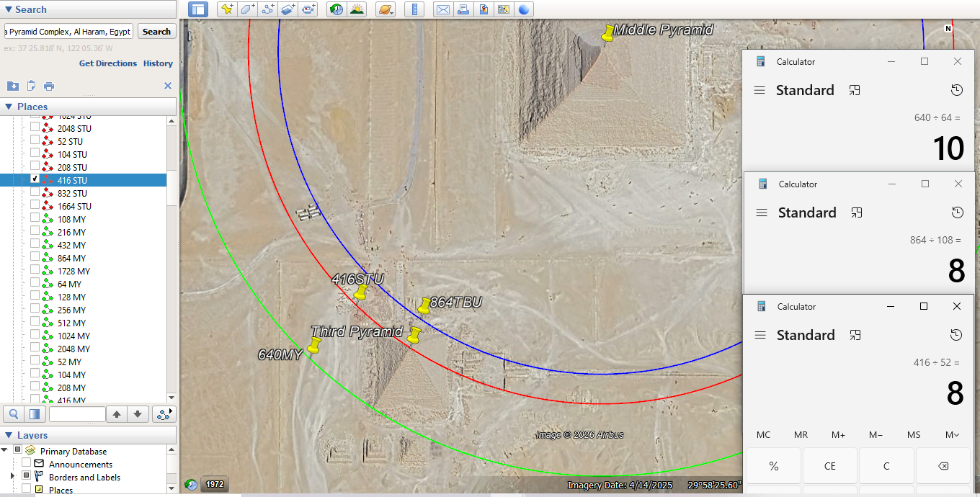Click the 640MY placemark pin on map

point(313,345)
